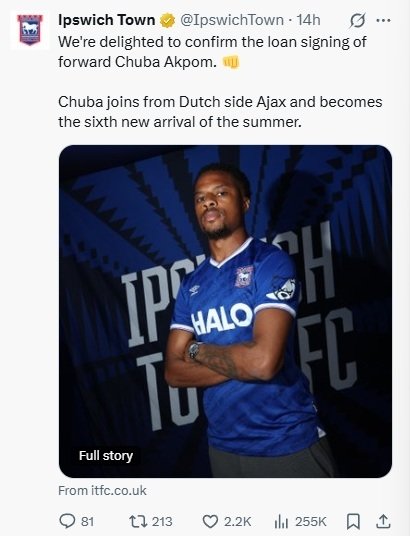Bookmark this post
Screen dimensions: 410x536
click(353, 522)
